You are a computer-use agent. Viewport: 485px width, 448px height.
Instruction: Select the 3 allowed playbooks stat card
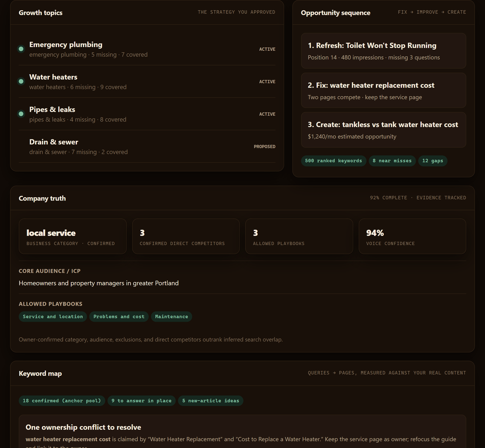[299, 236]
